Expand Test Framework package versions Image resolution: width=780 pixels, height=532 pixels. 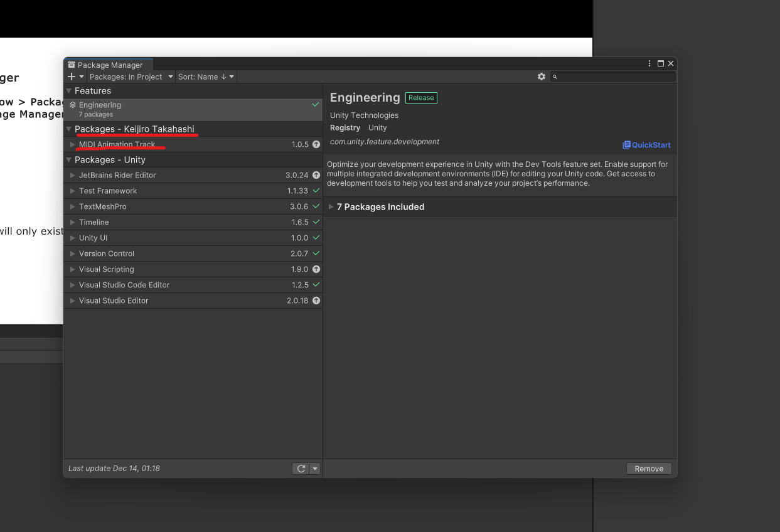[x=73, y=191]
